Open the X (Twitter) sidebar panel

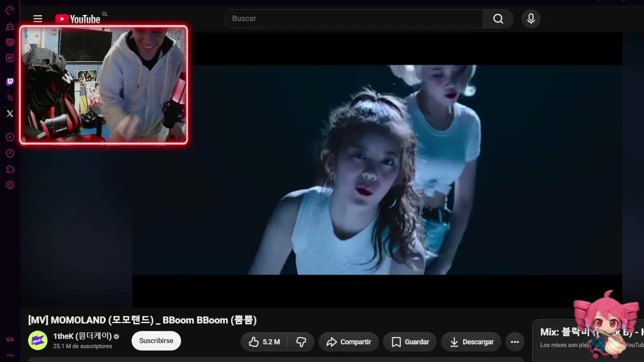tap(10, 114)
